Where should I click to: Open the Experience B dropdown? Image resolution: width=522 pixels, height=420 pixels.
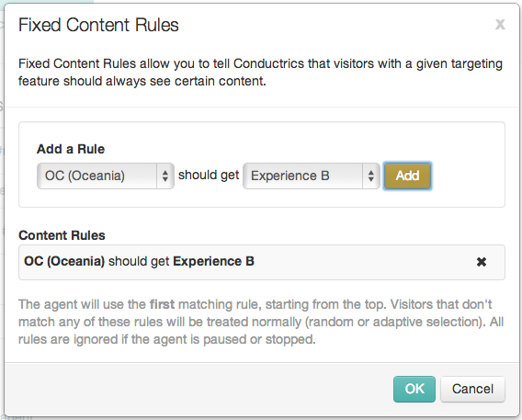(x=312, y=176)
